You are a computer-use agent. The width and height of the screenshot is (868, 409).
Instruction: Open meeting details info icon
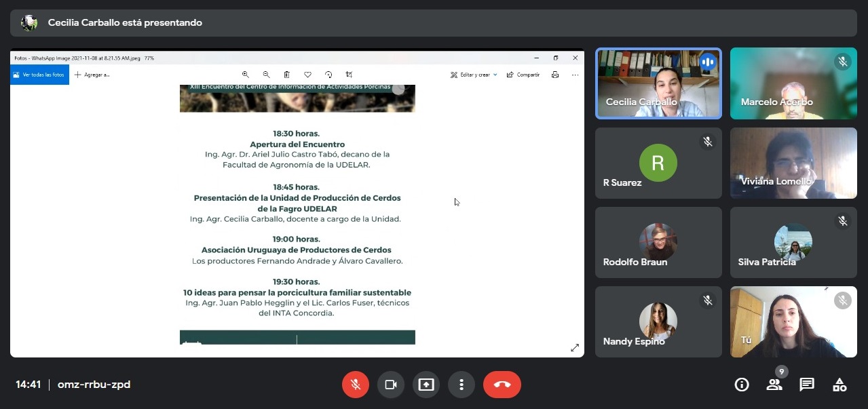tap(742, 385)
